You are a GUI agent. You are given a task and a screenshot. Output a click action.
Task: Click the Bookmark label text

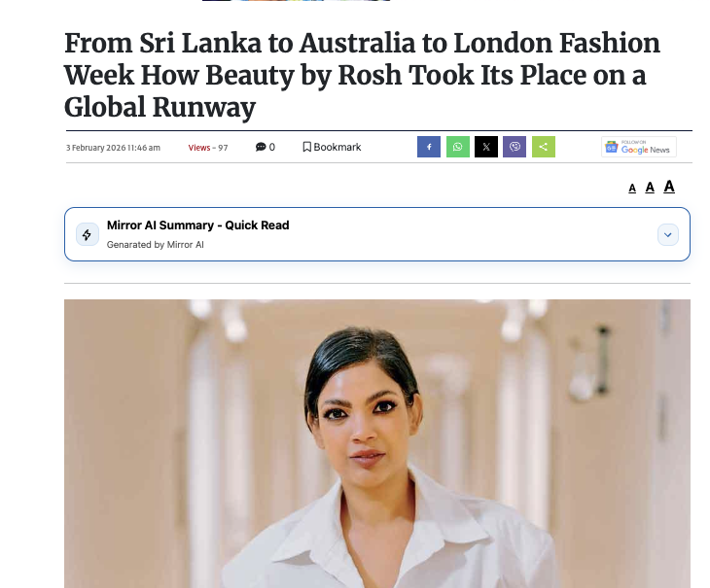337,148
